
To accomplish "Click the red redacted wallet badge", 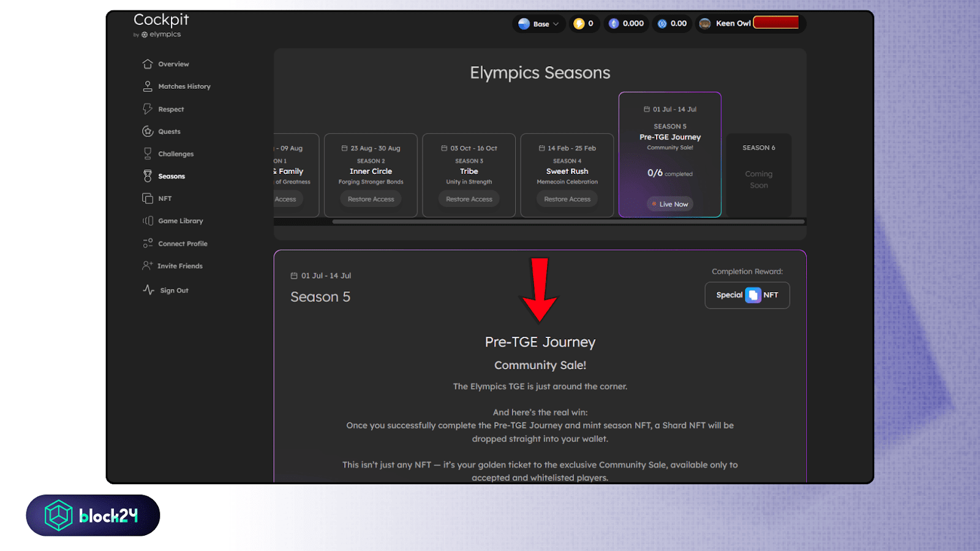I will coord(776,23).
